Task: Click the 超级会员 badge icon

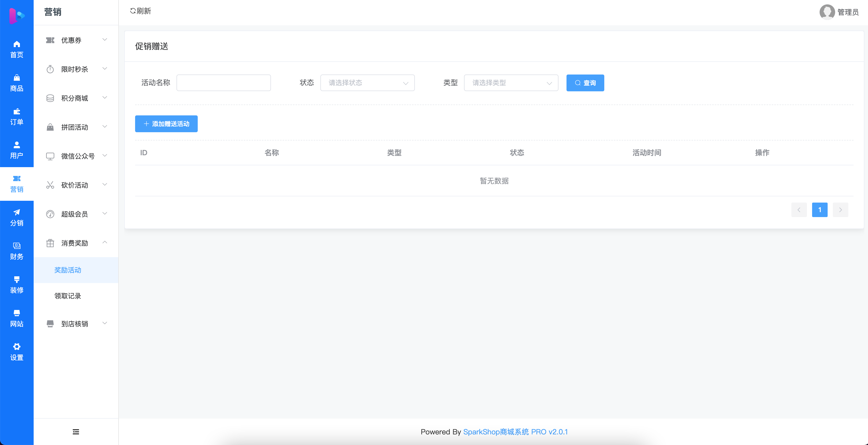Action: point(50,214)
